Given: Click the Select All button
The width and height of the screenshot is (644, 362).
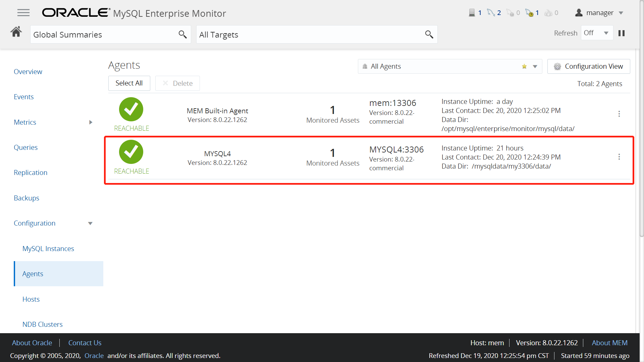Looking at the screenshot, I should [129, 83].
